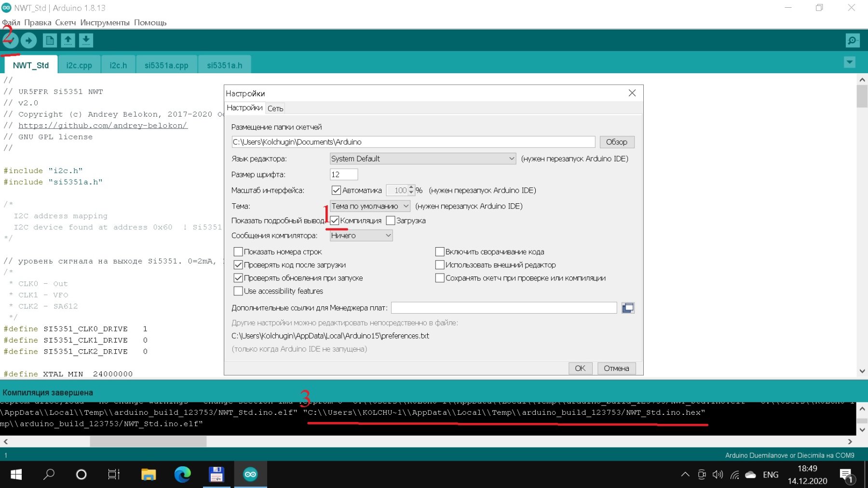Switch to si5351a.h tab
Viewport: 868px width, 488px height.
click(x=225, y=66)
